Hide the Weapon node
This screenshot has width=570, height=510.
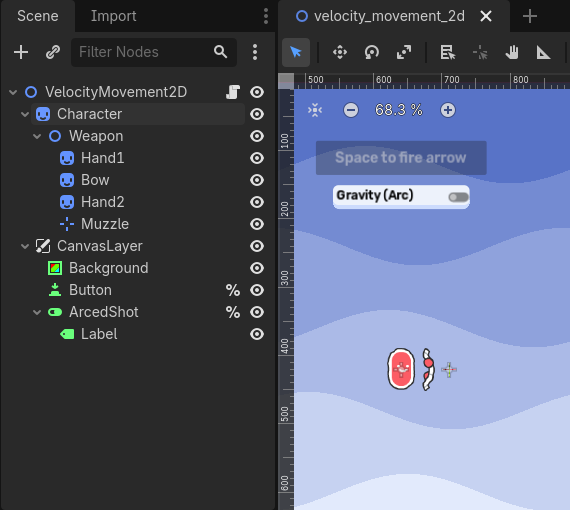257,136
